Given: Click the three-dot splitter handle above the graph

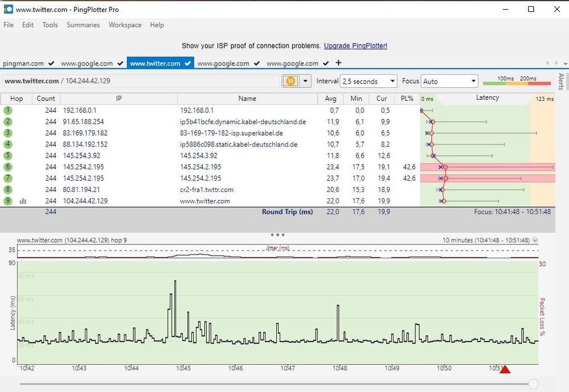Looking at the screenshot, I should 277,235.
